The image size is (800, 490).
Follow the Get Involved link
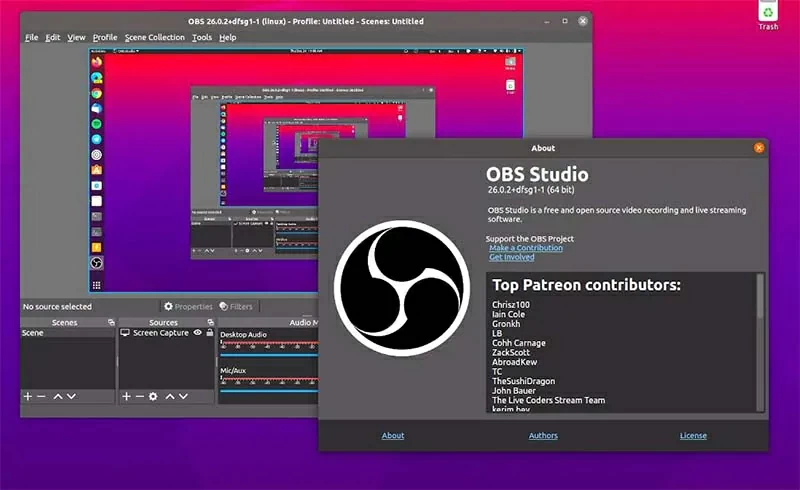[512, 257]
